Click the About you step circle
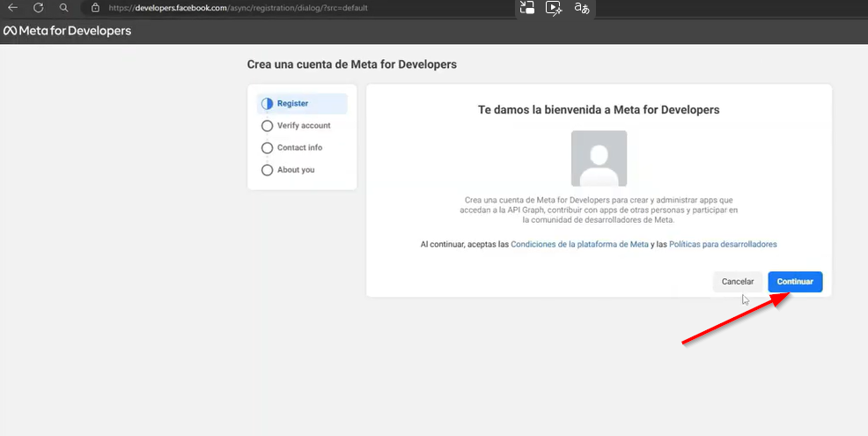Screen dimensions: 868x436 (x=268, y=170)
